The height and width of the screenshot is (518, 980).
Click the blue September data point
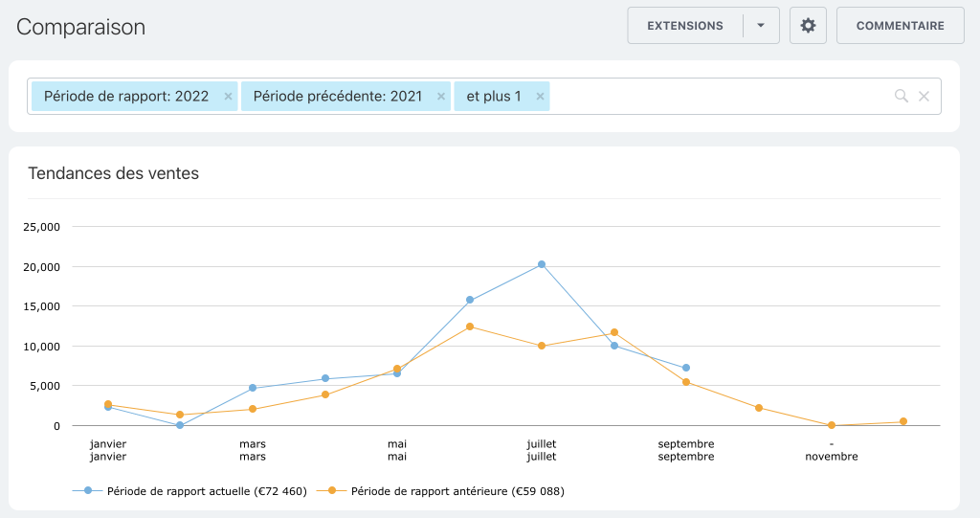(x=686, y=368)
